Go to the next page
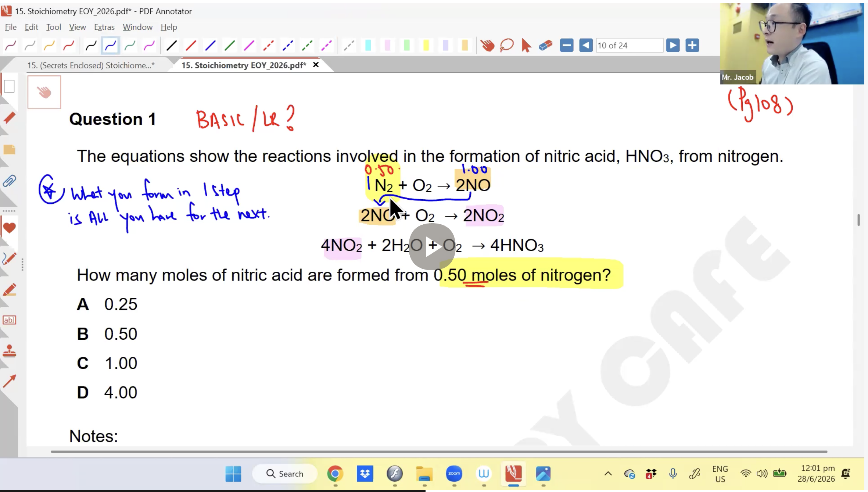Screen dimensions: 868x492 tap(673, 46)
